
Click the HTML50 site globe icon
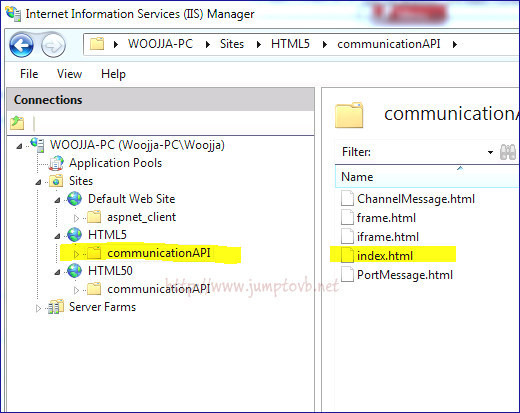(x=74, y=271)
